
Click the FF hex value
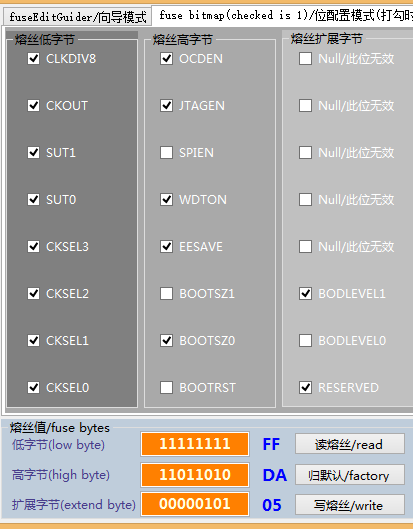pyautogui.click(x=271, y=445)
